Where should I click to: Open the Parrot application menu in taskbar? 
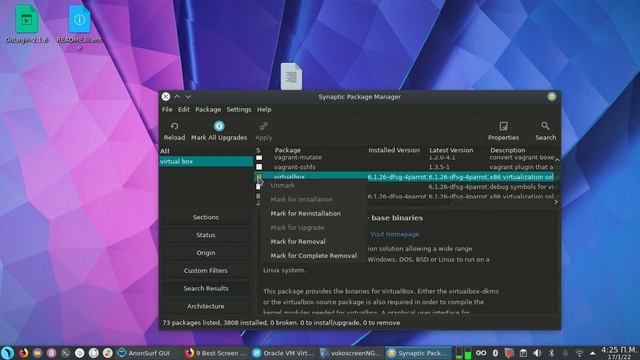[x=7, y=353]
